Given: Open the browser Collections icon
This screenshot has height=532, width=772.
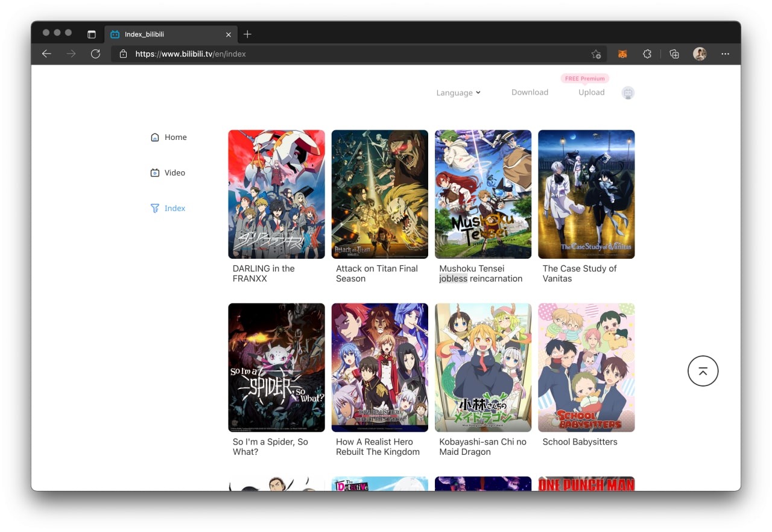Looking at the screenshot, I should 674,54.
